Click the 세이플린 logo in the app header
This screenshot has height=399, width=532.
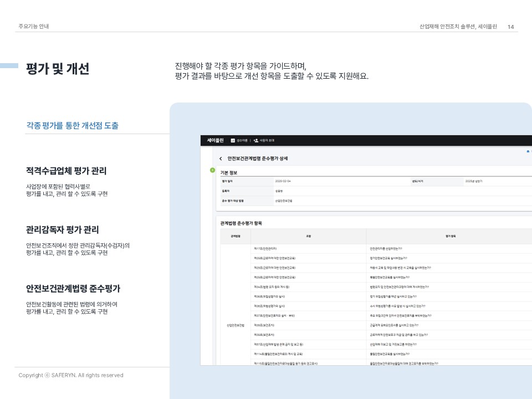coord(215,141)
